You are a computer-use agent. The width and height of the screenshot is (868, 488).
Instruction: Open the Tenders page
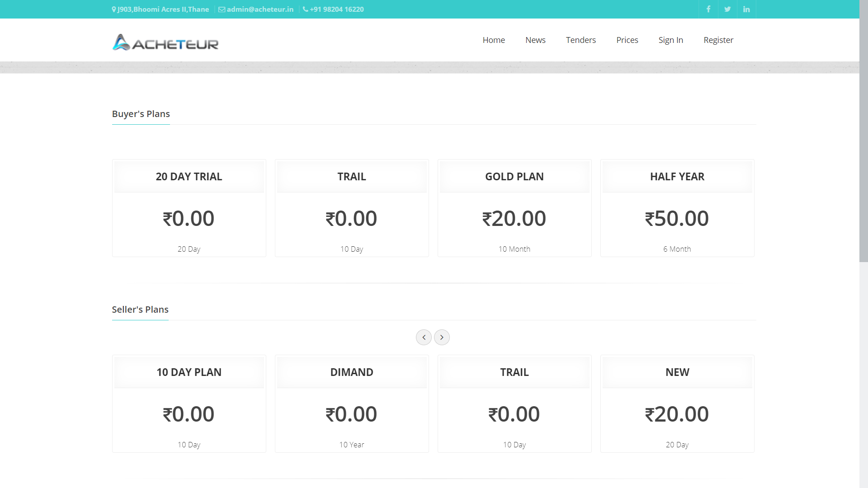(x=581, y=40)
